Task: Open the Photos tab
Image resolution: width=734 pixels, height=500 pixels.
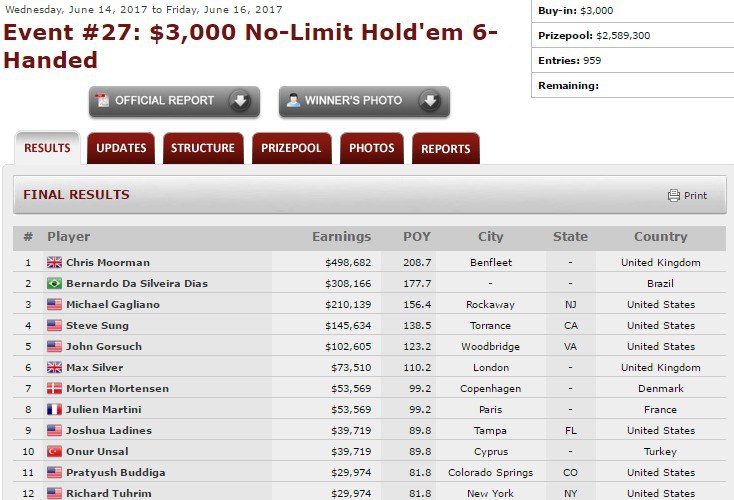Action: coord(371,149)
